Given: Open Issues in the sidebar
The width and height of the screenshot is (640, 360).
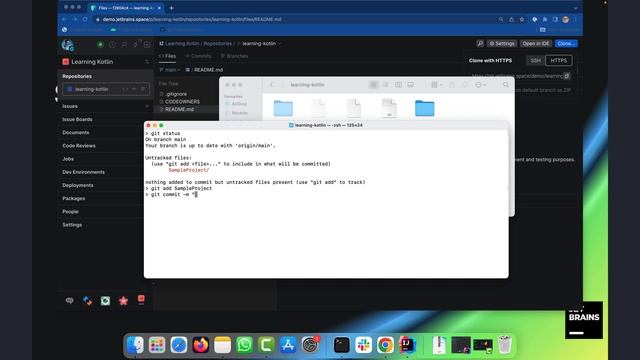Looking at the screenshot, I should tap(70, 106).
